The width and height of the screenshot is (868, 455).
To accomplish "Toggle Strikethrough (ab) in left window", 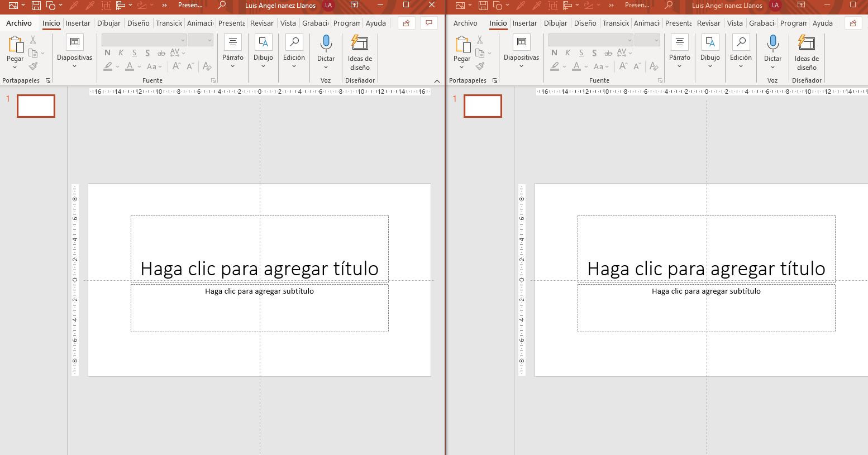I will pyautogui.click(x=161, y=53).
